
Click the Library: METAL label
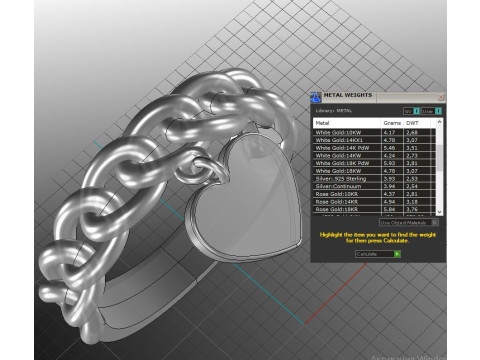(x=333, y=111)
